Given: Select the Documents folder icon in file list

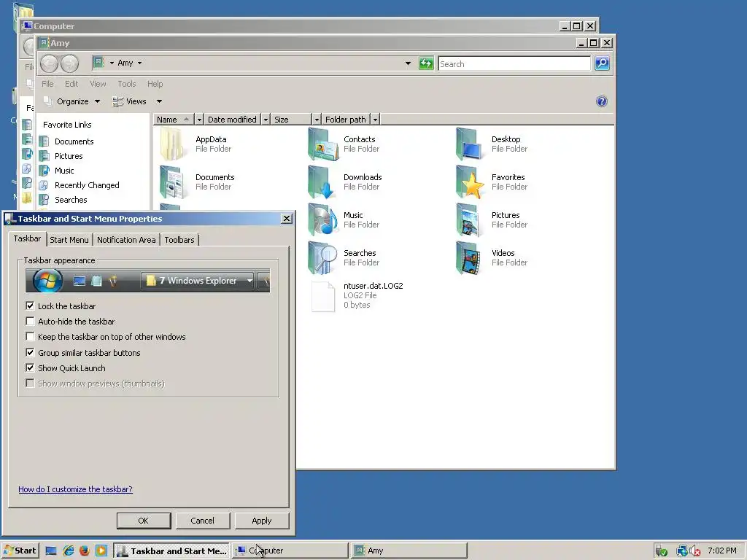Looking at the screenshot, I should tap(172, 182).
